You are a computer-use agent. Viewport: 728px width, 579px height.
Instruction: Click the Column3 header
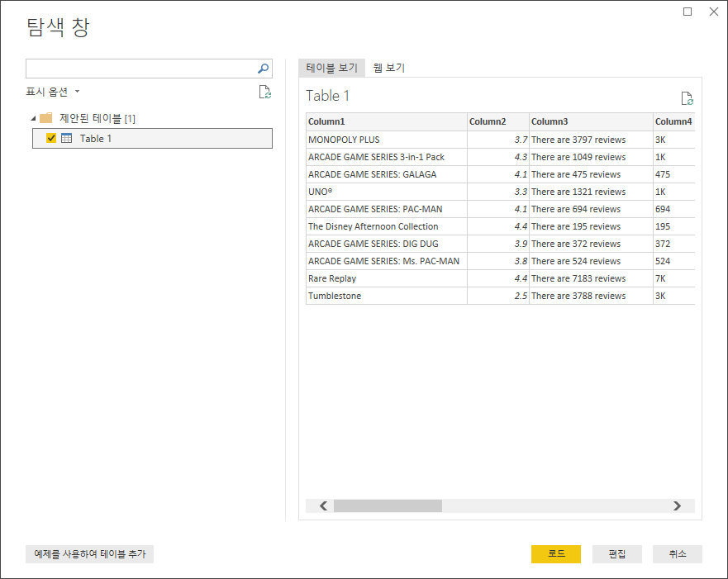[591, 121]
